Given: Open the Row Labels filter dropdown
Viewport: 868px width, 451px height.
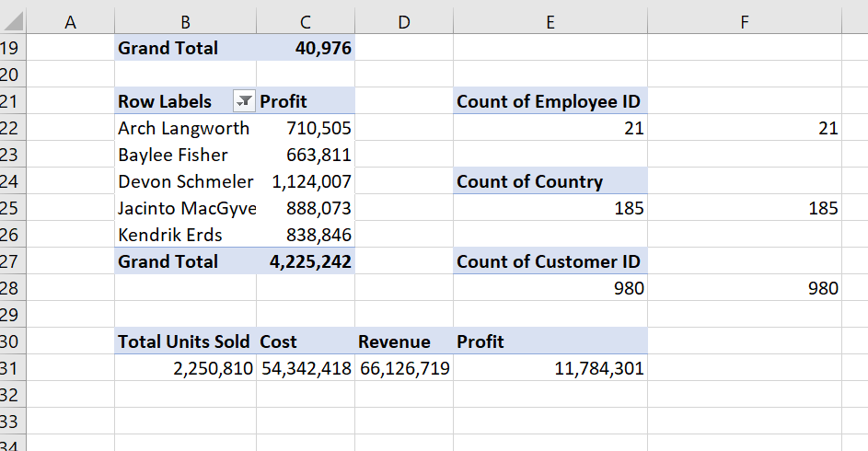Looking at the screenshot, I should coord(245,102).
